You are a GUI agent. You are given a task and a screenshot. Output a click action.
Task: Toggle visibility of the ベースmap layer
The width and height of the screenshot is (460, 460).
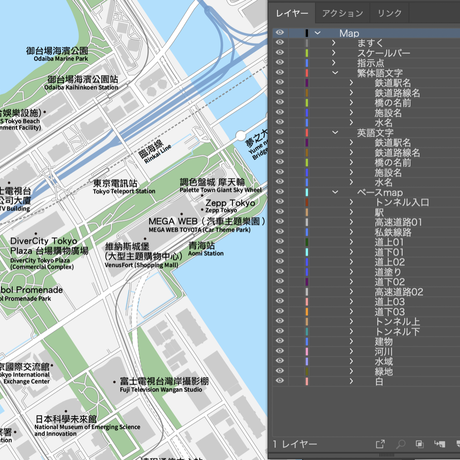click(x=280, y=192)
